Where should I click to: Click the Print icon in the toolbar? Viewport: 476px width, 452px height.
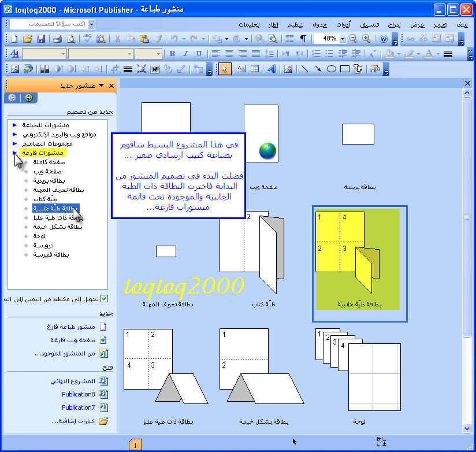pyautogui.click(x=57, y=39)
